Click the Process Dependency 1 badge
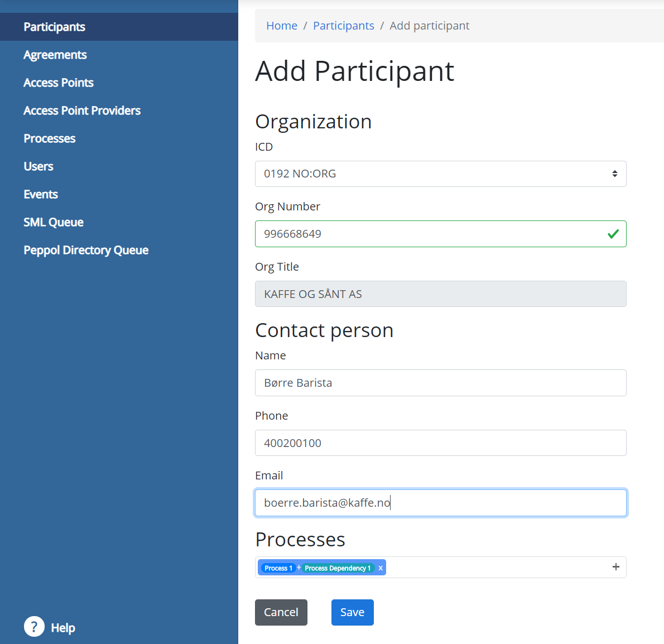Screen dimensions: 664x644 click(x=337, y=568)
